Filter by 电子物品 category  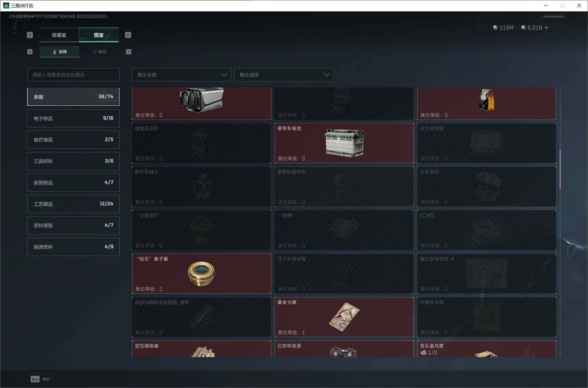[73, 118]
